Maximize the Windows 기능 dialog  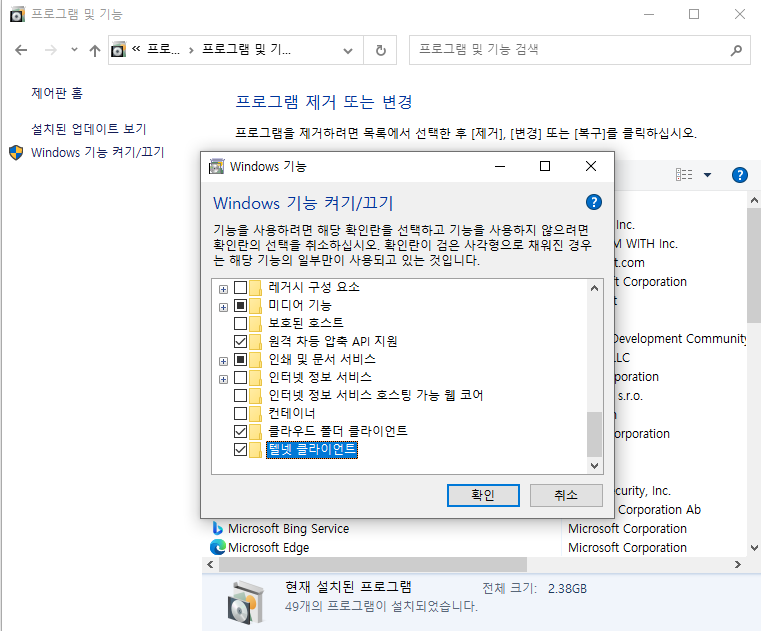click(545, 166)
